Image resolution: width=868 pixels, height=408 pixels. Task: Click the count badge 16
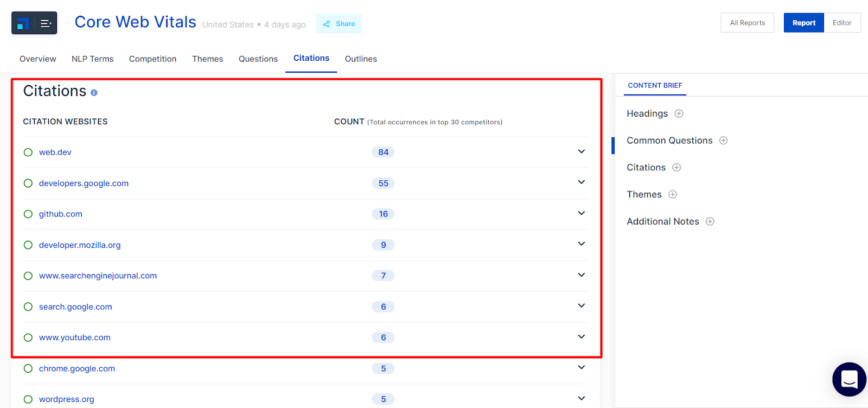(x=384, y=214)
